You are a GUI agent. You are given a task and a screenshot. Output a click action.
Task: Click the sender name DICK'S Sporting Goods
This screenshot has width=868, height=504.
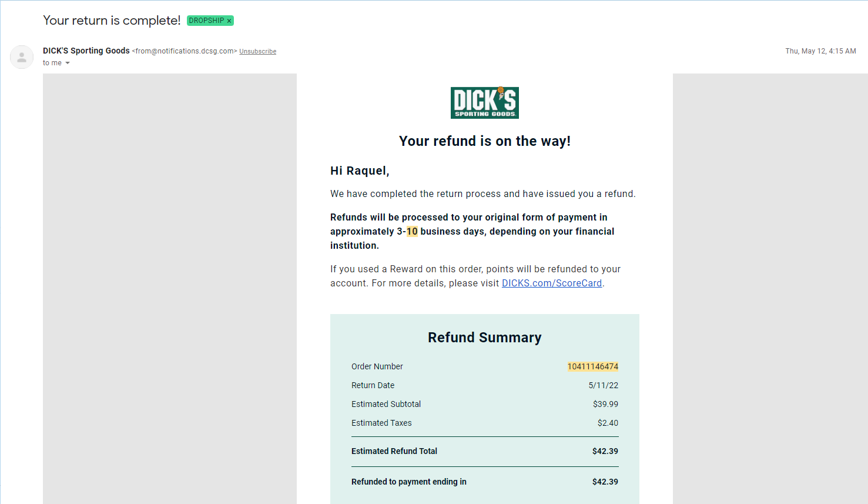[86, 51]
